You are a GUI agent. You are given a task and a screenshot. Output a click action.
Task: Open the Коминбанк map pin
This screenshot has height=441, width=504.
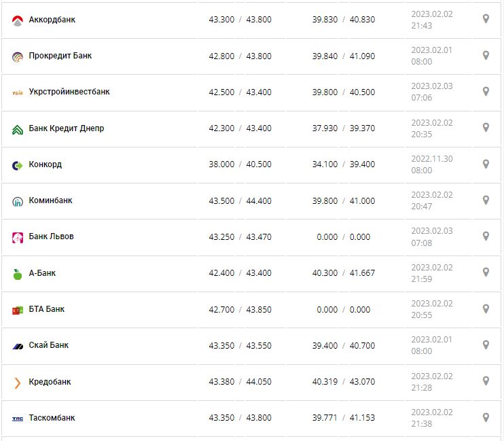point(486,200)
